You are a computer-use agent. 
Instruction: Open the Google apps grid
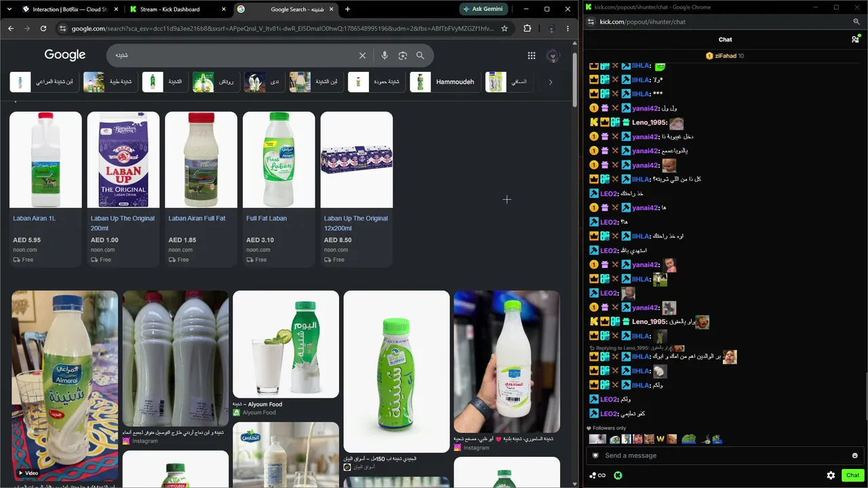[532, 56]
